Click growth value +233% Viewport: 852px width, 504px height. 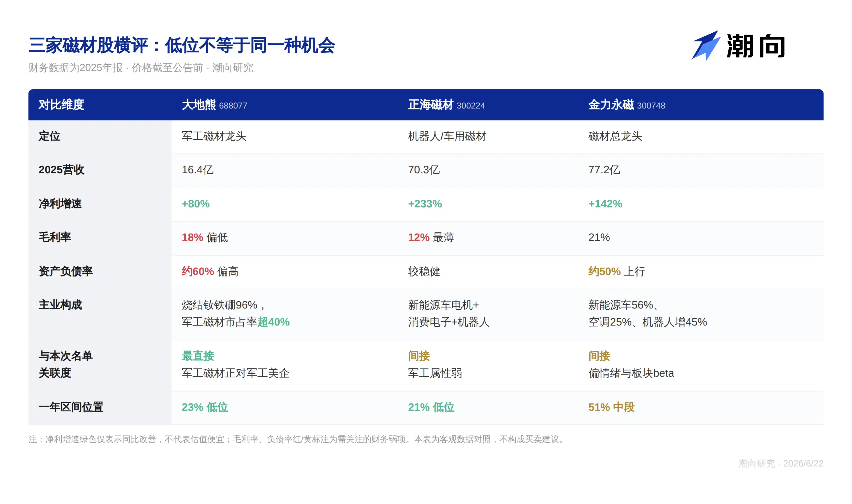pyautogui.click(x=425, y=204)
